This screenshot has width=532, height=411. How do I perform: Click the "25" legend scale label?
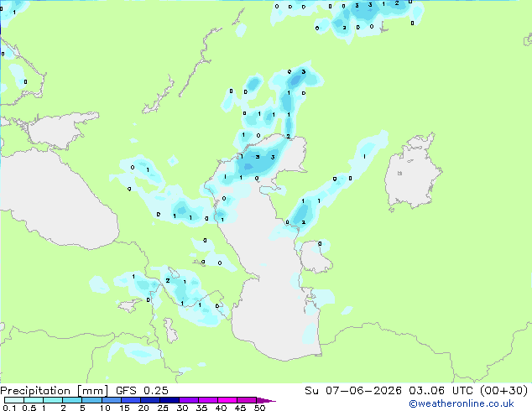click(163, 408)
